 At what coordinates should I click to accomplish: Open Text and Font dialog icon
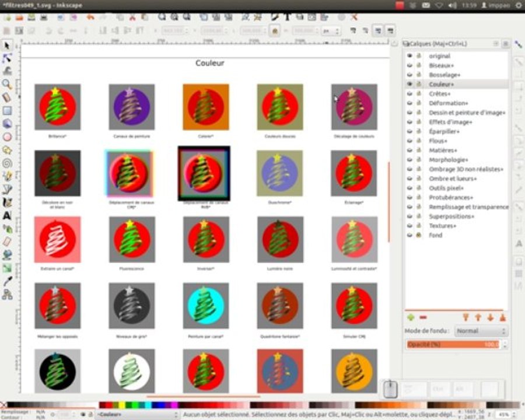[287, 17]
